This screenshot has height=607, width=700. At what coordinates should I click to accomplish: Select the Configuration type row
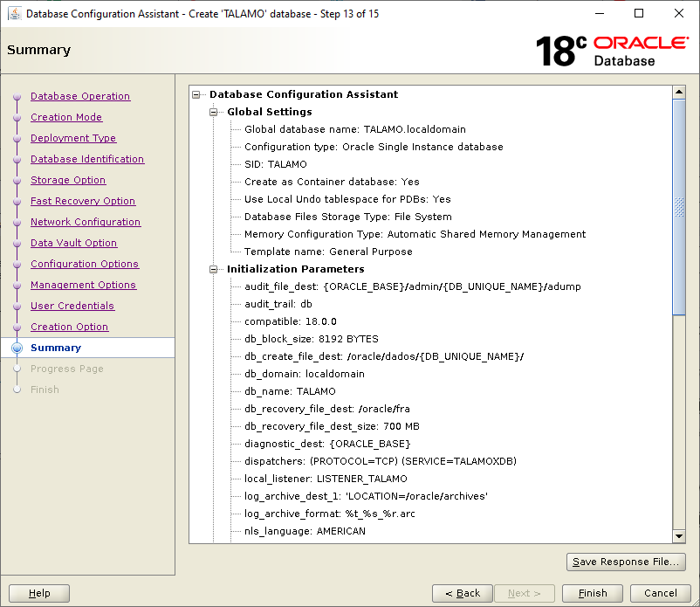point(374,147)
